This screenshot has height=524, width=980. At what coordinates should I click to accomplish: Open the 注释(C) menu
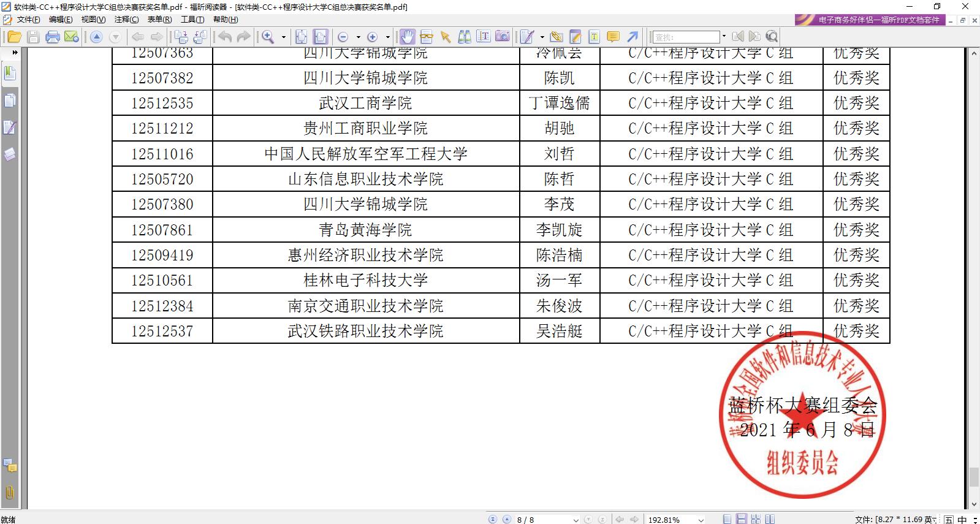click(x=126, y=20)
